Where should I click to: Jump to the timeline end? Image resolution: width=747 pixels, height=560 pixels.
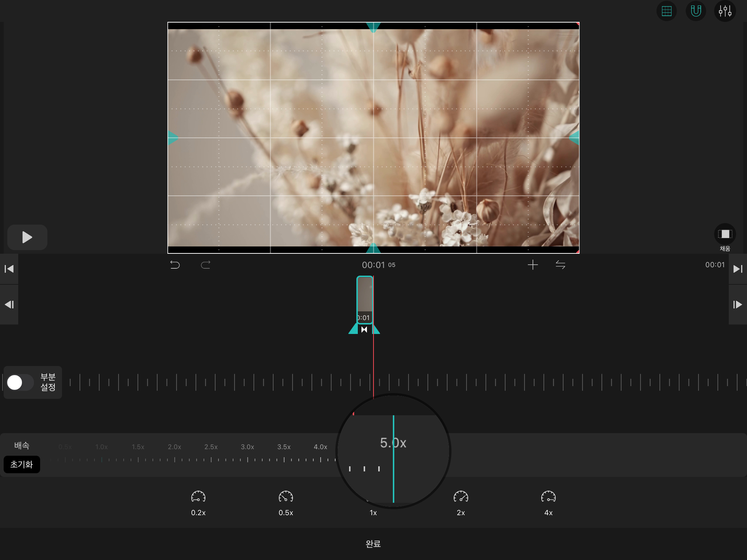coord(738,269)
